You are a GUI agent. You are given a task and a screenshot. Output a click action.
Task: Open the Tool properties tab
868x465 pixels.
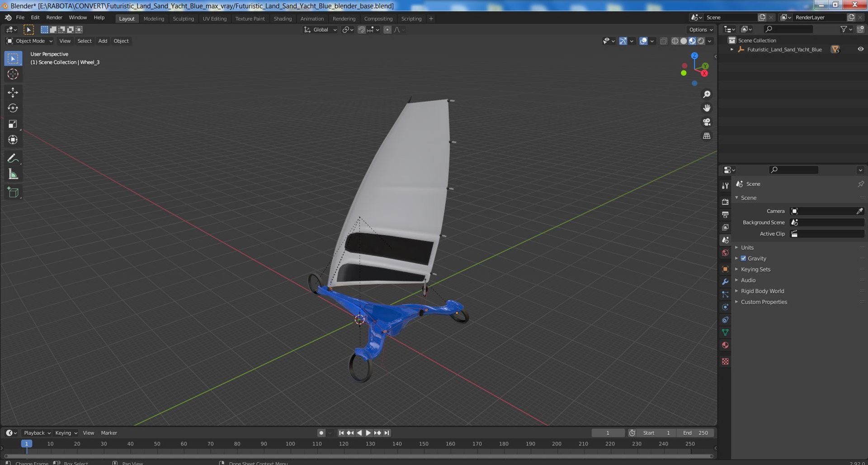(x=725, y=185)
